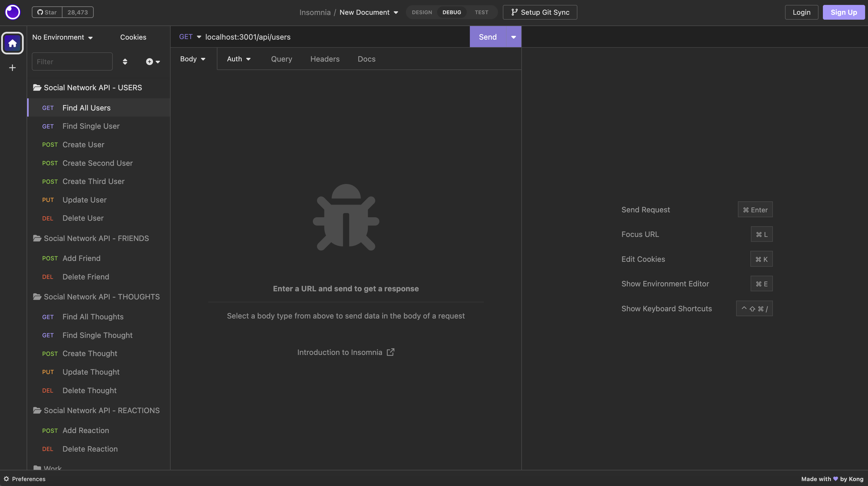Click the Introduction to Insomnia link

click(x=346, y=352)
